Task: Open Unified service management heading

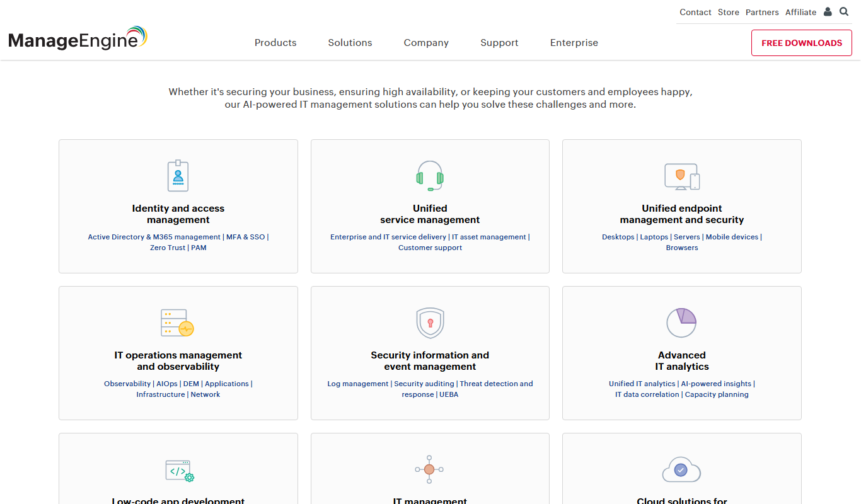Action: pos(430,214)
